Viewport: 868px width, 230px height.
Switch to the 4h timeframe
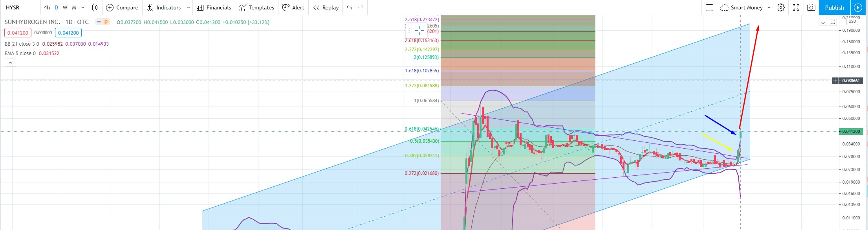coord(47,7)
